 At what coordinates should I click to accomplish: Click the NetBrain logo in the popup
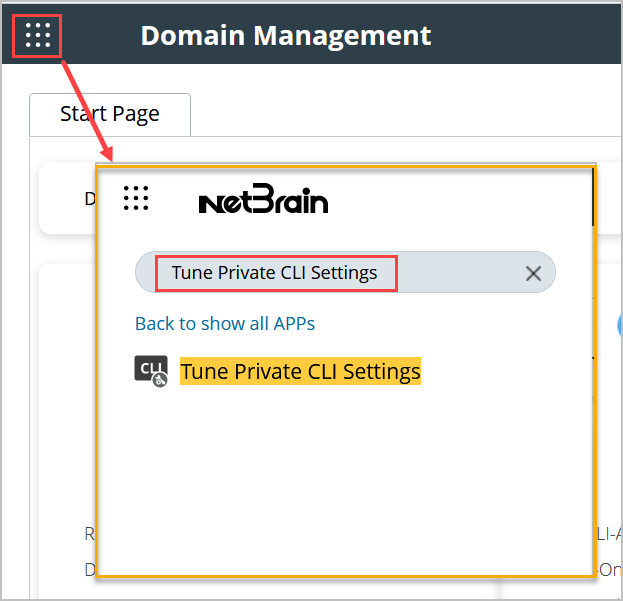(263, 201)
